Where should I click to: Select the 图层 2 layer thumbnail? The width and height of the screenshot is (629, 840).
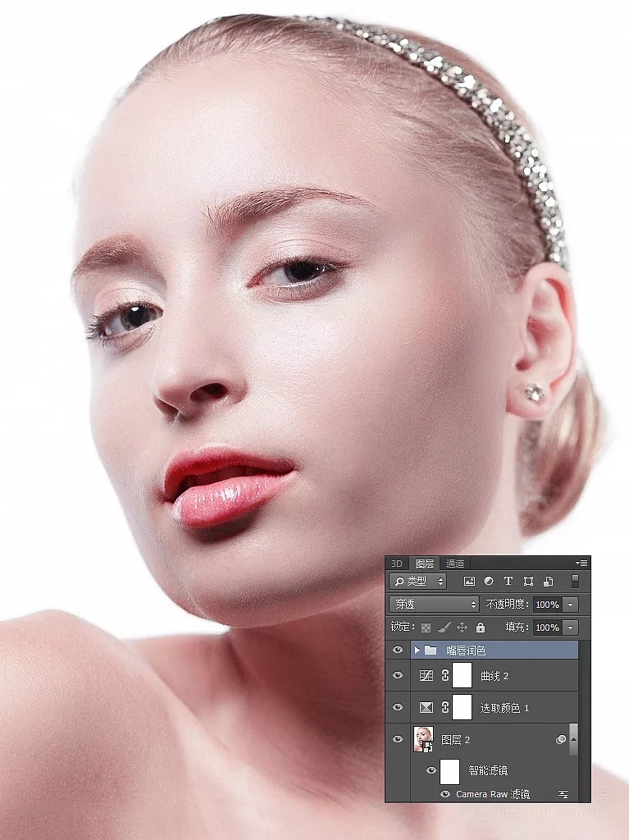423,739
